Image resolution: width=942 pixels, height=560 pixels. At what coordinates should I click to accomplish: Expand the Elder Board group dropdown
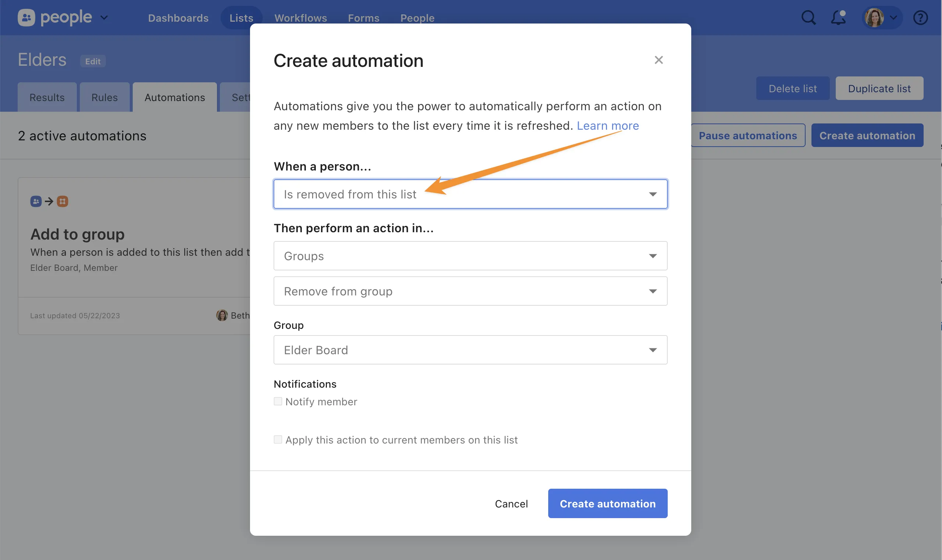470,350
